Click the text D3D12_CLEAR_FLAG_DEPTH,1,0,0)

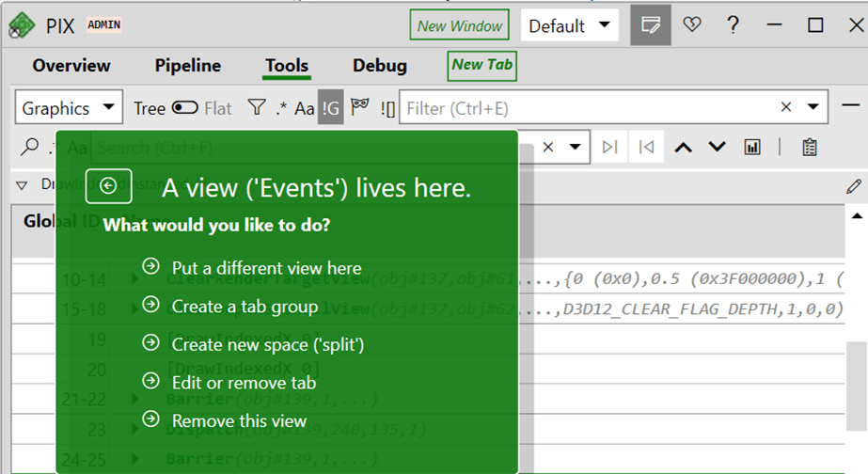703,309
